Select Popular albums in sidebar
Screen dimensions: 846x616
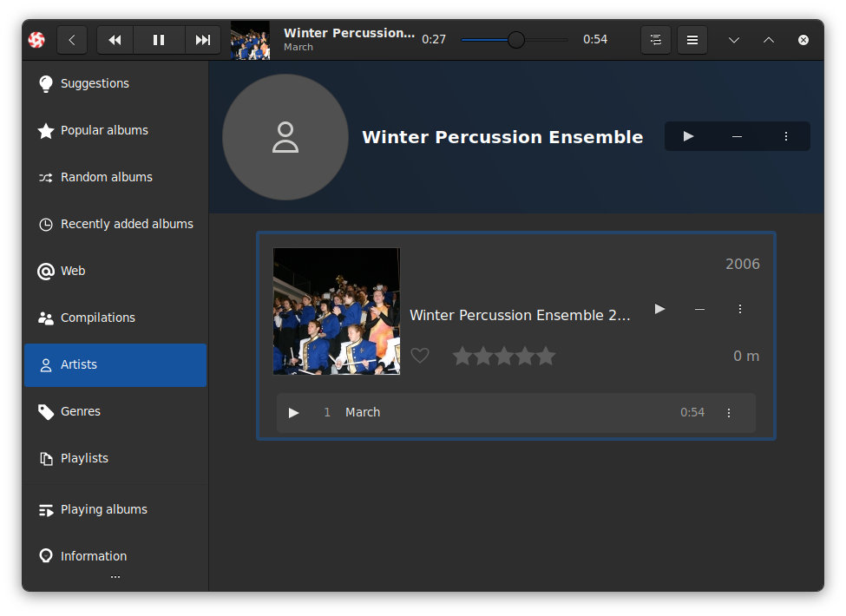[104, 130]
